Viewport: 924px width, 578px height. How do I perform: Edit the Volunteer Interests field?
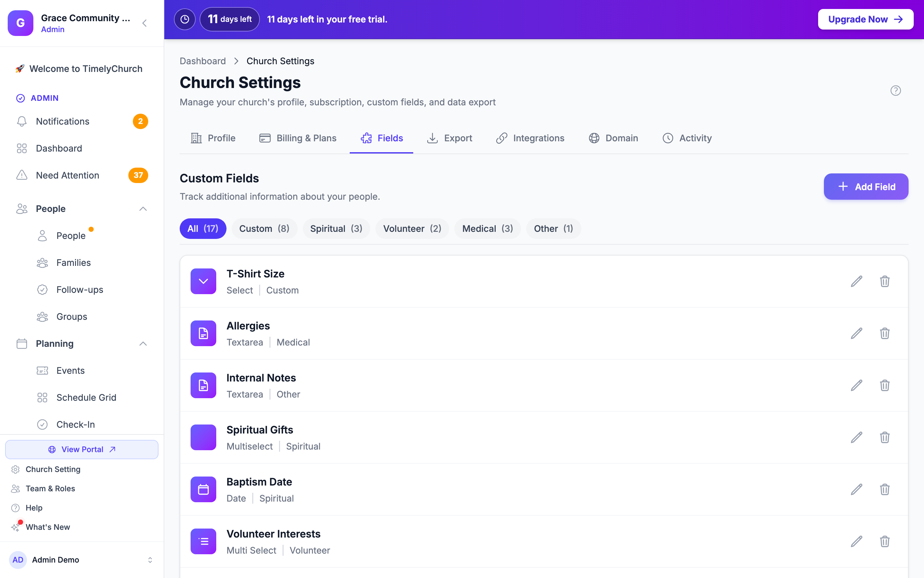856,541
